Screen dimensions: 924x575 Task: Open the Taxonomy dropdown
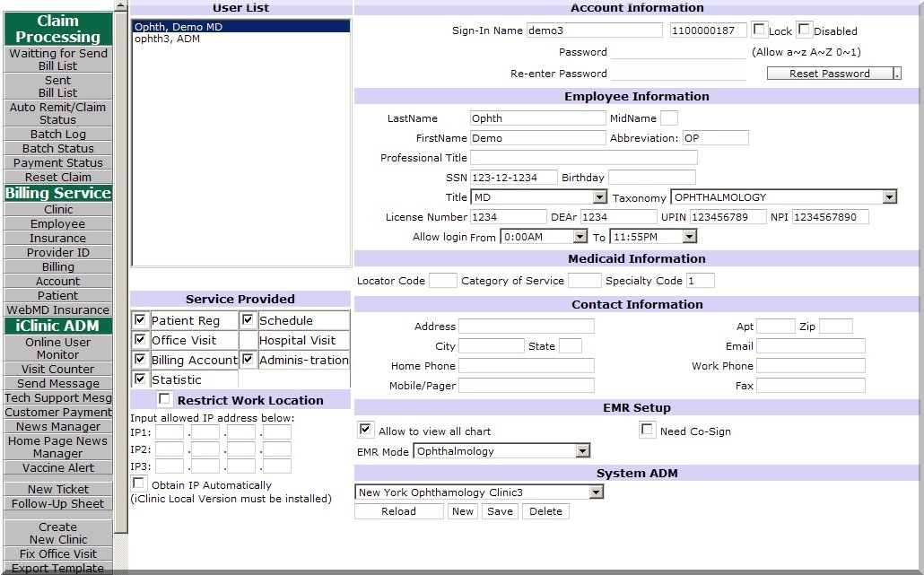(x=889, y=196)
